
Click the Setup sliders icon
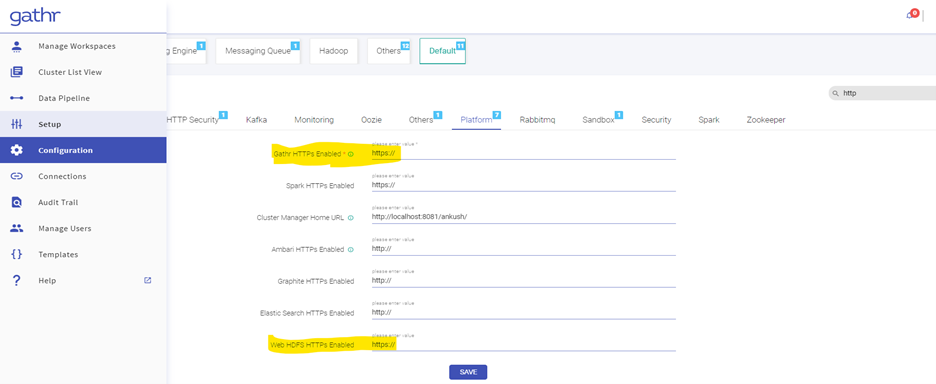coord(17,124)
